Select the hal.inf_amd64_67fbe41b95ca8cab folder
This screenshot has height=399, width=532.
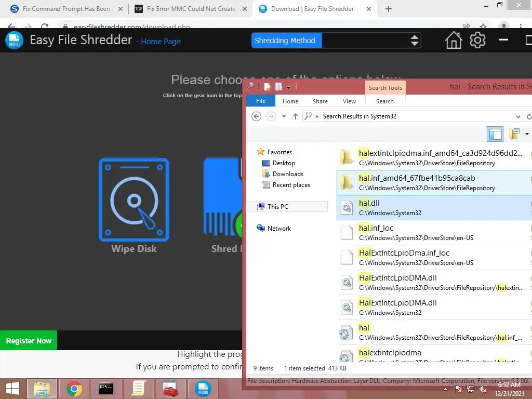point(434,182)
